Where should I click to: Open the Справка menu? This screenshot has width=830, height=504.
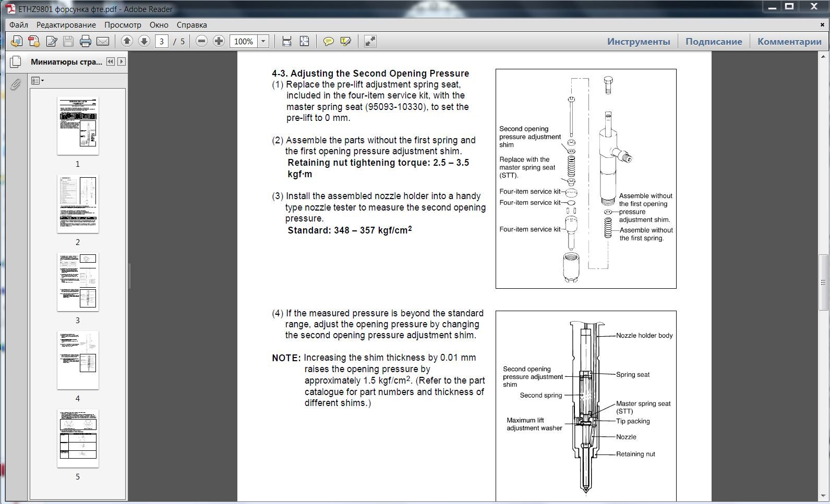point(192,24)
